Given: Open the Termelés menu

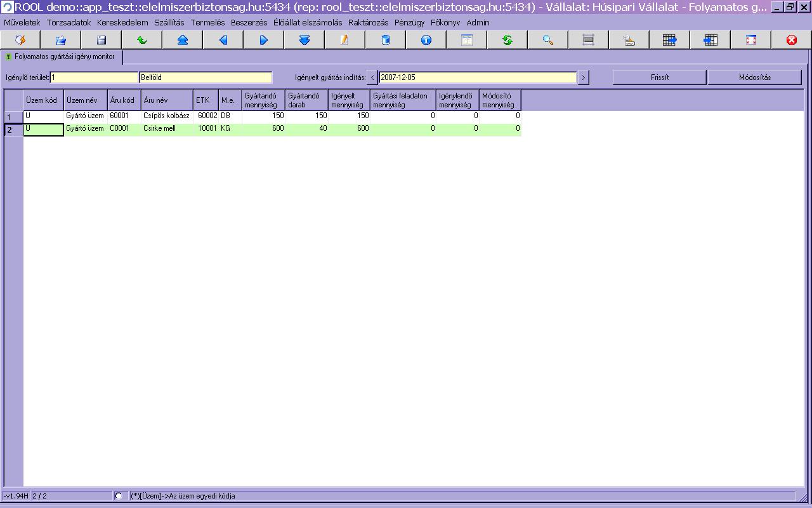Looking at the screenshot, I should 207,22.
